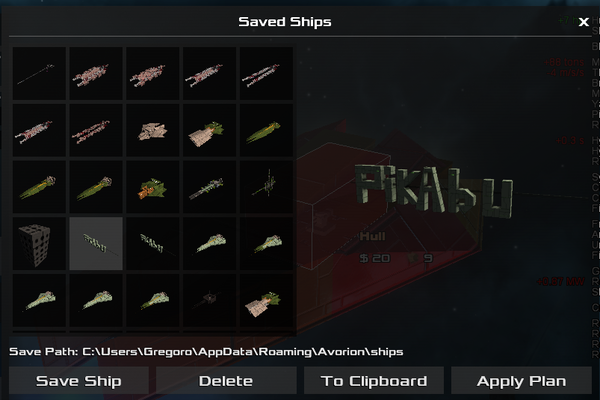The width and height of the screenshot is (600, 400).
Task: Select the red-white ship thumbnail in top row, second slot
Action: 96,73
